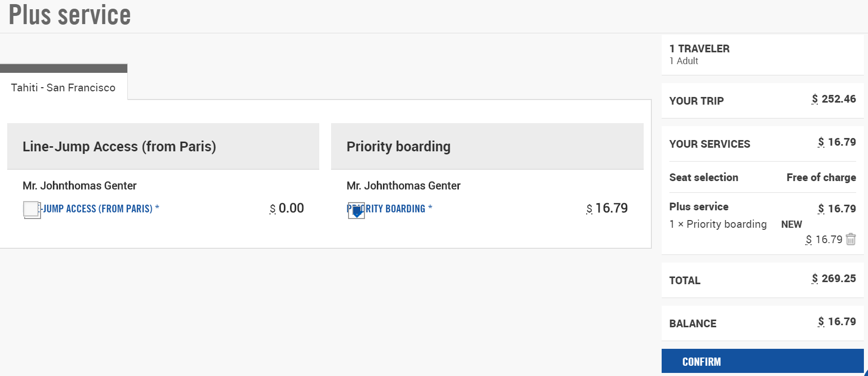The height and width of the screenshot is (376, 868).
Task: Open the Priority Boarding details link
Action: tap(395, 209)
